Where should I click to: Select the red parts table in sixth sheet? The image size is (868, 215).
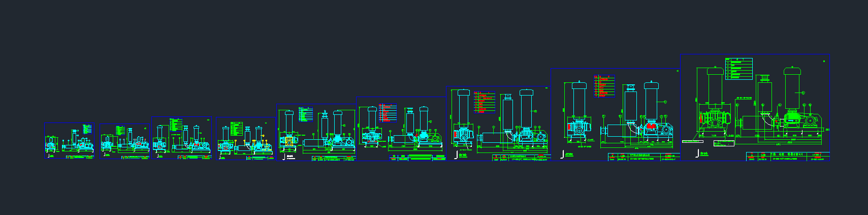[388, 113]
